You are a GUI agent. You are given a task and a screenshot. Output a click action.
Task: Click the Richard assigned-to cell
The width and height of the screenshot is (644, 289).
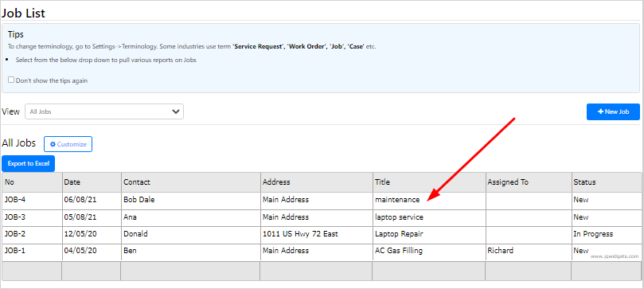(x=529, y=251)
